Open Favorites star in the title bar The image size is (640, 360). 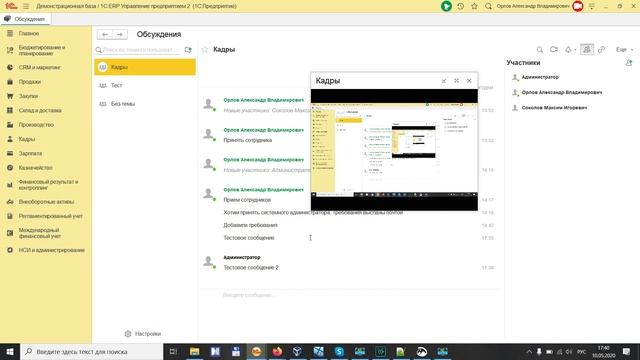[474, 6]
